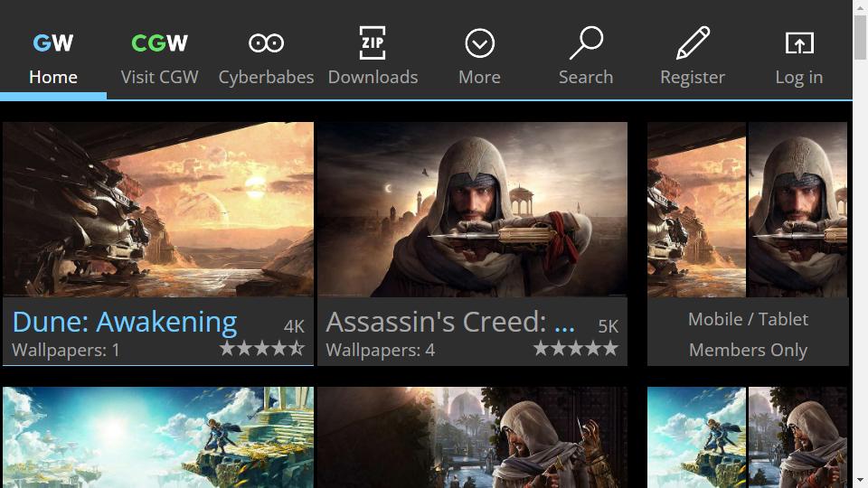Click the vertical scrollbar thumb

860,37
